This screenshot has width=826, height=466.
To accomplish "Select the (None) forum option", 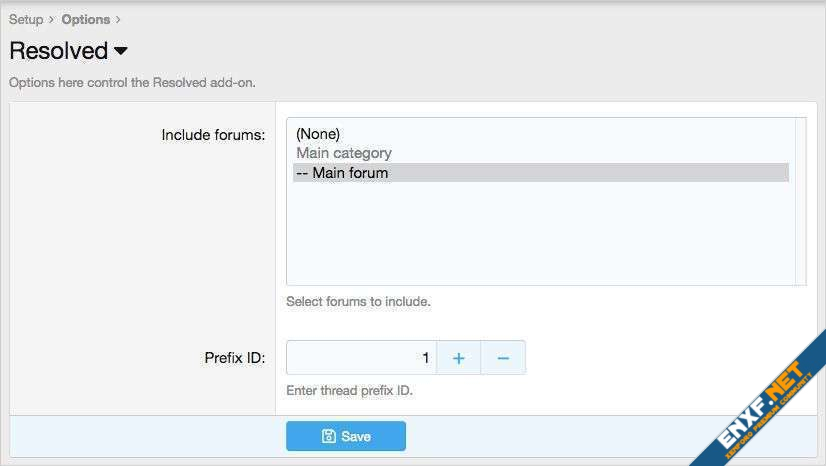I will click(318, 134).
